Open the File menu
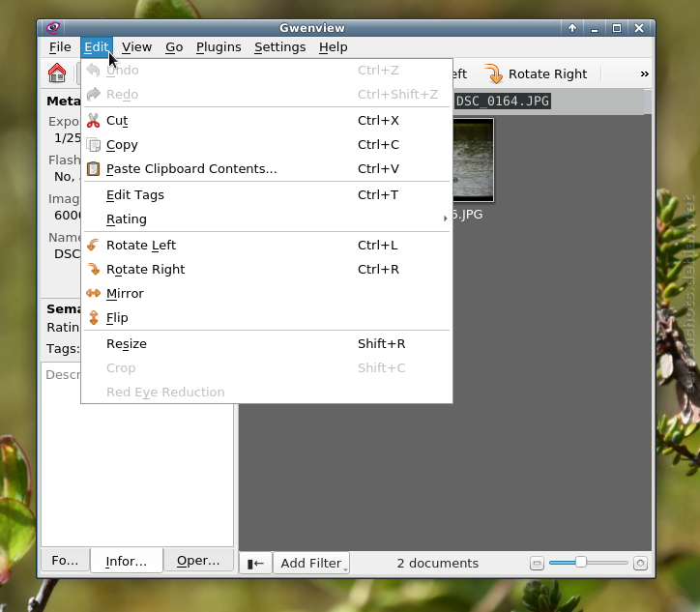Viewport: 700px width, 612px height. point(60,46)
